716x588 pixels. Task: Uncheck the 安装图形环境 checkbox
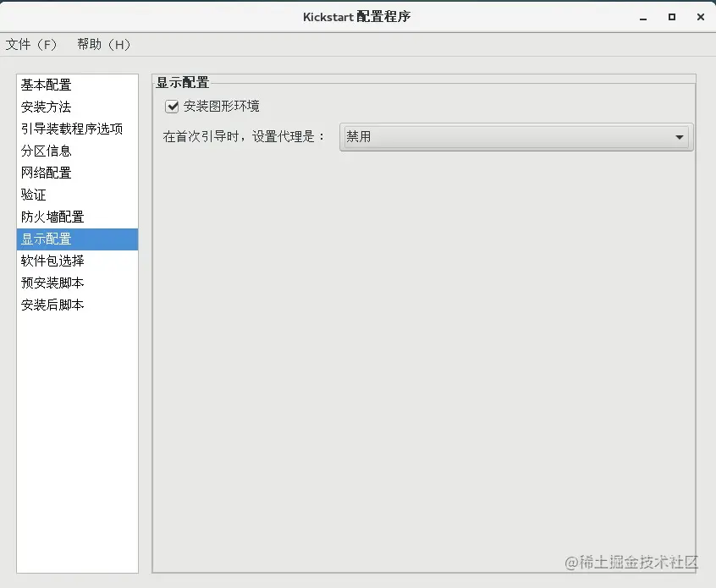pos(172,107)
